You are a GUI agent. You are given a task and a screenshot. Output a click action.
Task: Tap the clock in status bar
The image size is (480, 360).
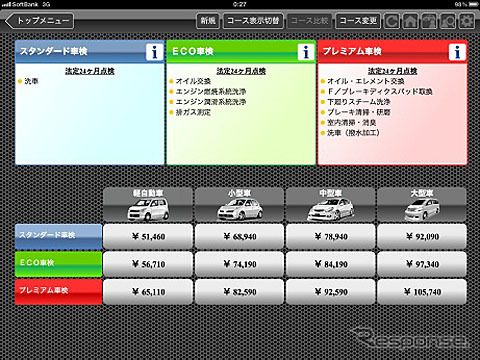240,4
